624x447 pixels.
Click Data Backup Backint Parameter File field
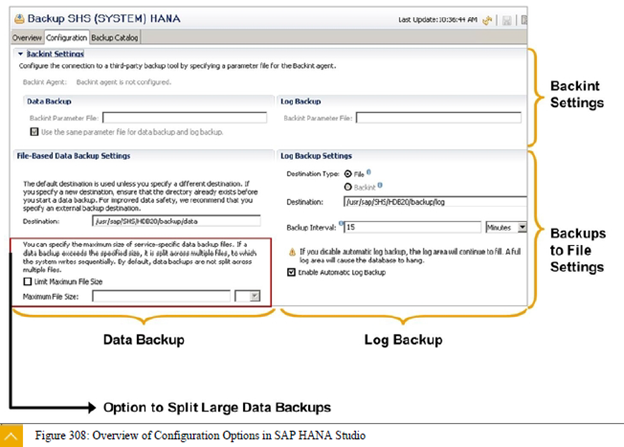pyautogui.click(x=185, y=117)
